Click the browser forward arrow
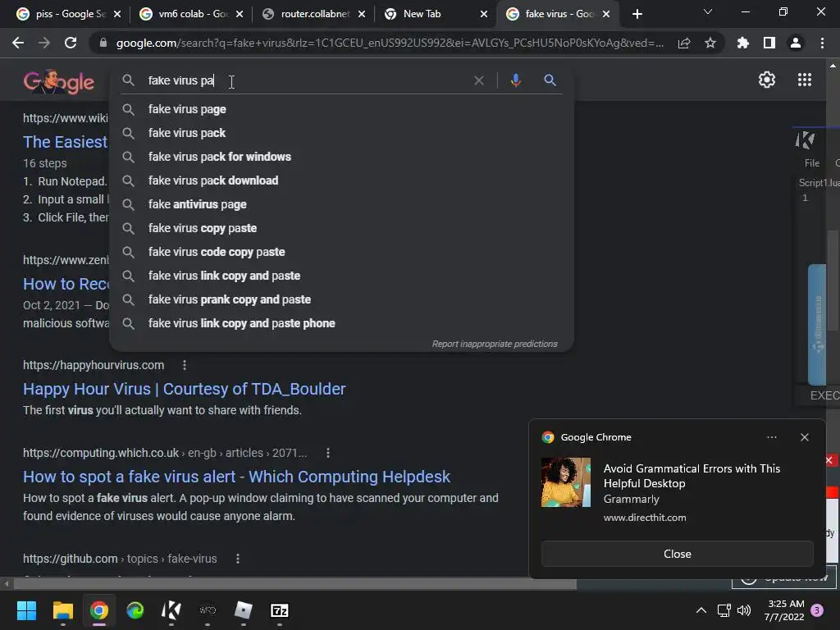840x630 pixels. pos(44,43)
